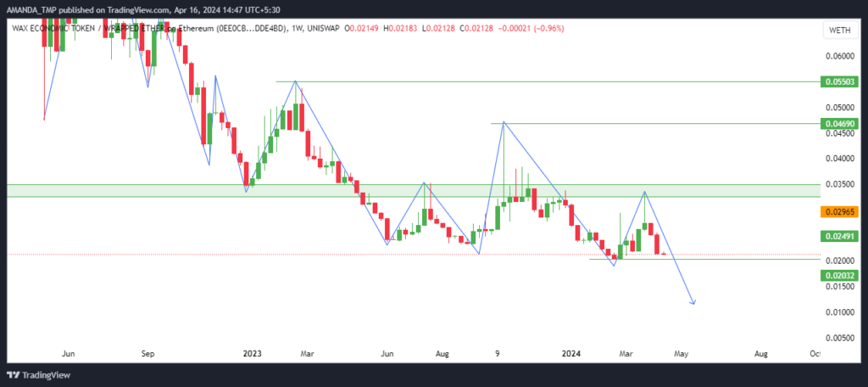Screen dimensions: 868x387
Task: Select the orange 0.02965 price label
Action: tap(840, 212)
